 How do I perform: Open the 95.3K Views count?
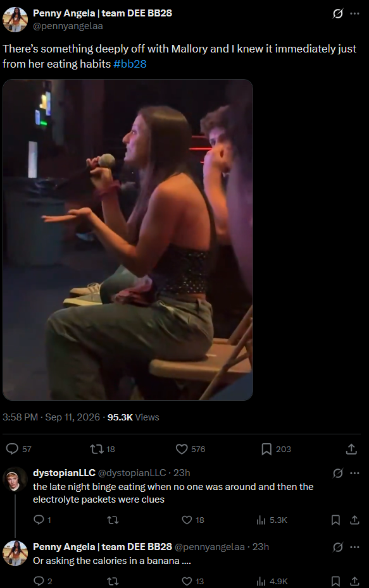134,417
